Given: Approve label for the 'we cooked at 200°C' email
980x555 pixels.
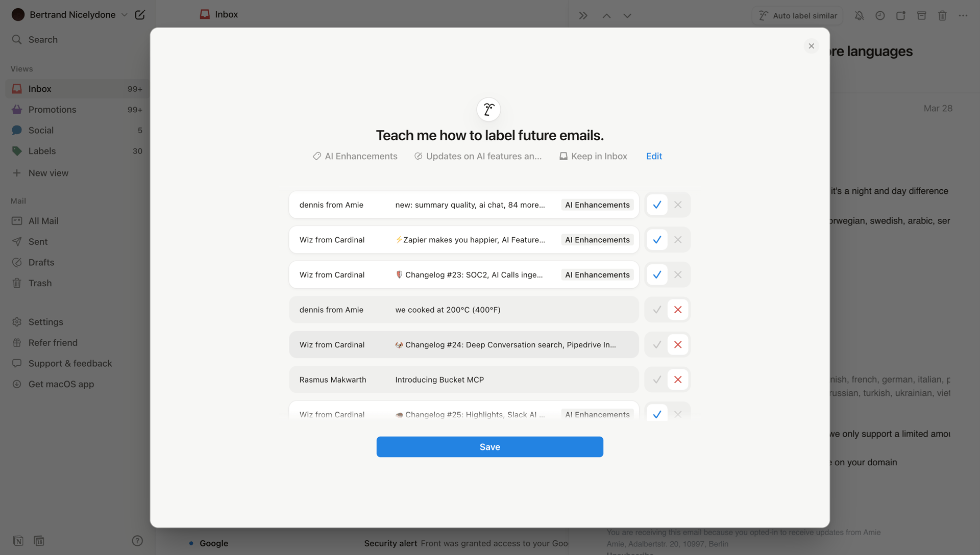Looking at the screenshot, I should 656,309.
